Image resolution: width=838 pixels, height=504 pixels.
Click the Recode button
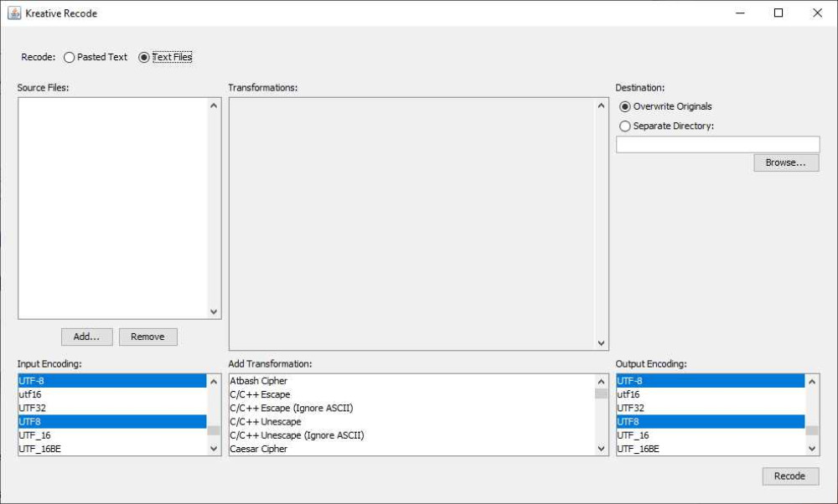(790, 476)
